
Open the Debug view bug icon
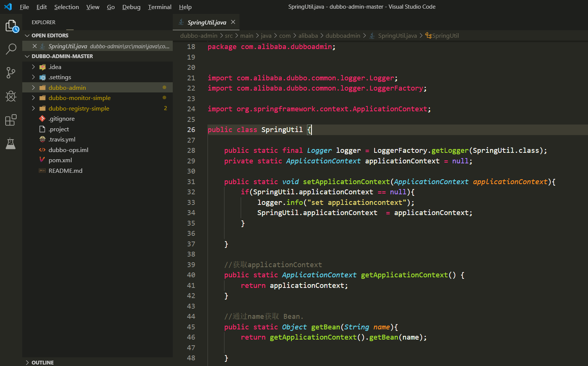tap(11, 97)
